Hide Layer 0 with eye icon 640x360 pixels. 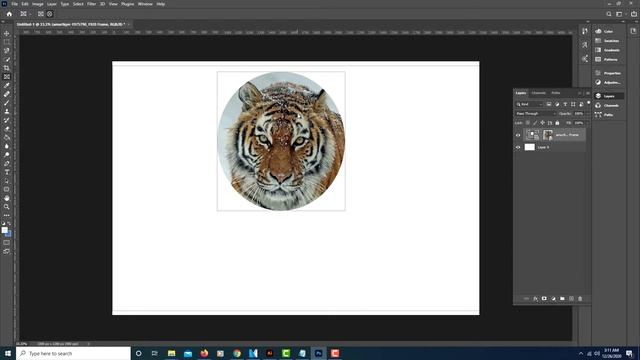pyautogui.click(x=518, y=147)
